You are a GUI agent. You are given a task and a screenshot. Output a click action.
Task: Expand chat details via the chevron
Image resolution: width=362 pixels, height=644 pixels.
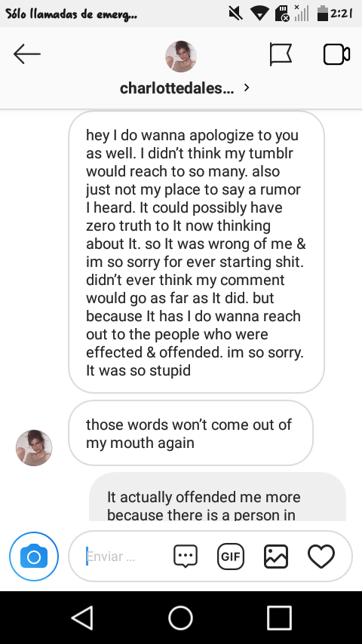[247, 87]
